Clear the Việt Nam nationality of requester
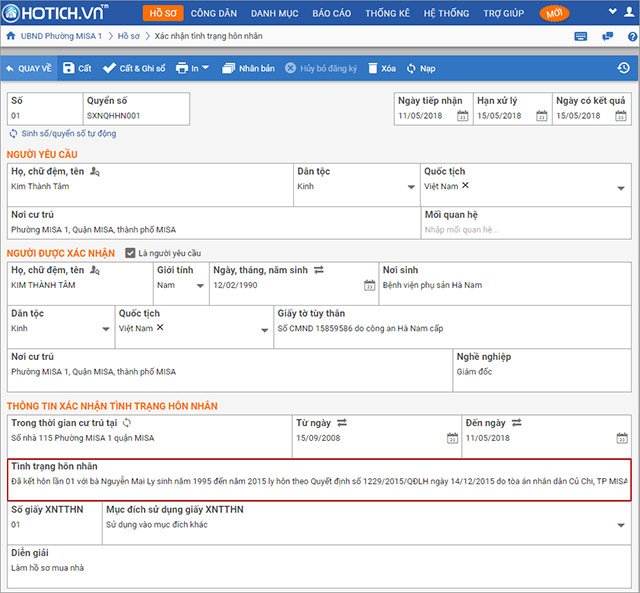This screenshot has height=593, width=640. click(465, 186)
